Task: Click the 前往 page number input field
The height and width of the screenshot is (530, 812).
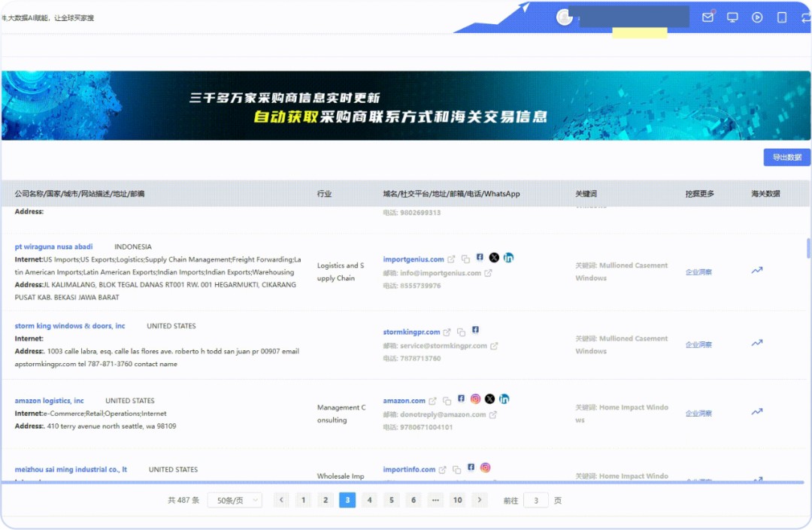Action: click(535, 500)
